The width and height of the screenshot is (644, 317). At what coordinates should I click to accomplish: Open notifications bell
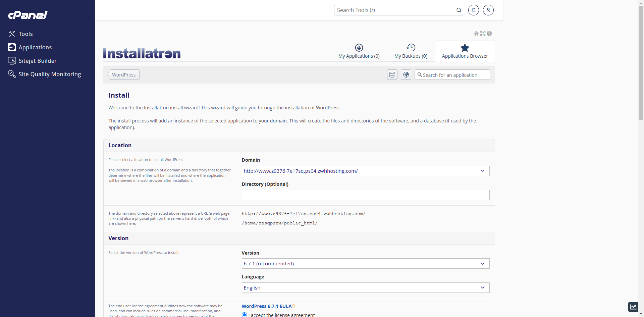coord(474,10)
